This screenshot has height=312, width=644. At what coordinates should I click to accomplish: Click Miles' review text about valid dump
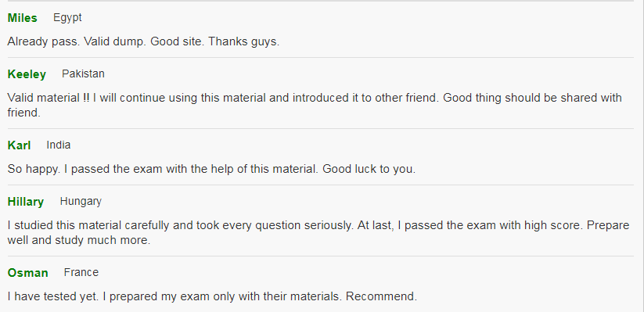click(143, 41)
